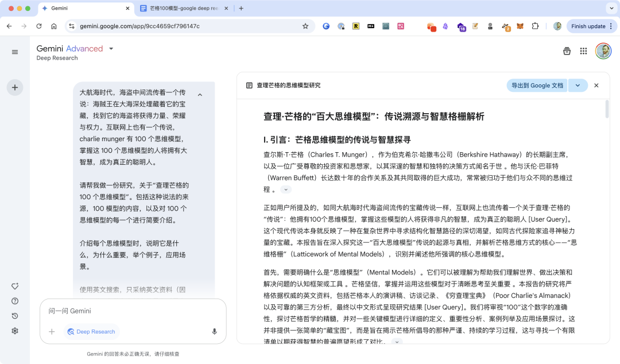This screenshot has width=620, height=364.
Task: Click the report panel vertical scrollbar
Action: coord(607,109)
